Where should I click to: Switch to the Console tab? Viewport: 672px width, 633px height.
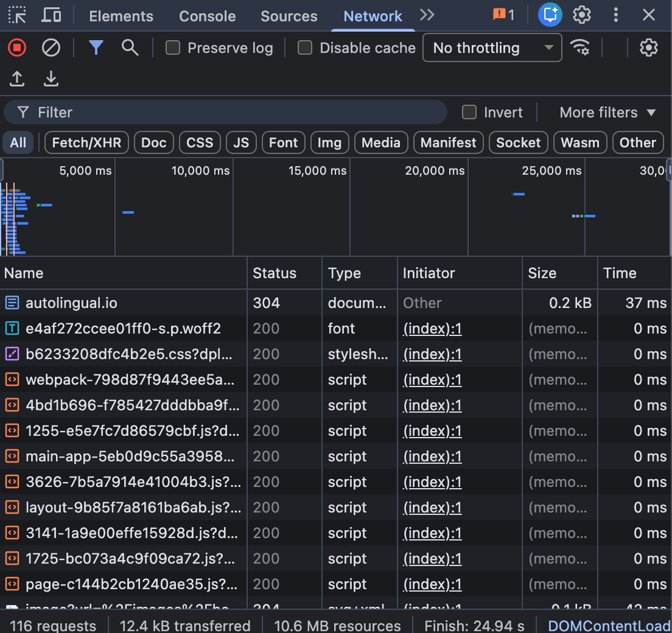[208, 16]
